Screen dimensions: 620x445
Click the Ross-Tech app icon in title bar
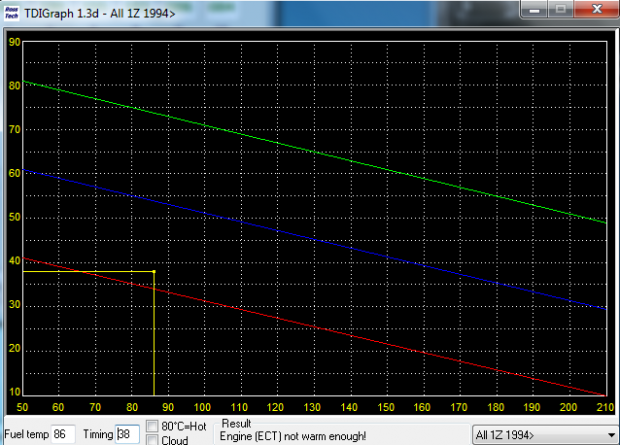[x=11, y=13]
